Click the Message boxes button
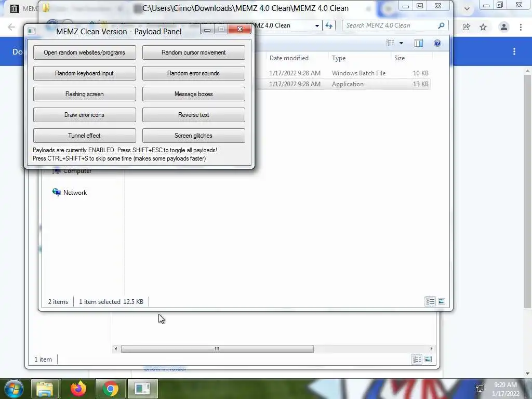The image size is (532, 399). click(x=193, y=94)
